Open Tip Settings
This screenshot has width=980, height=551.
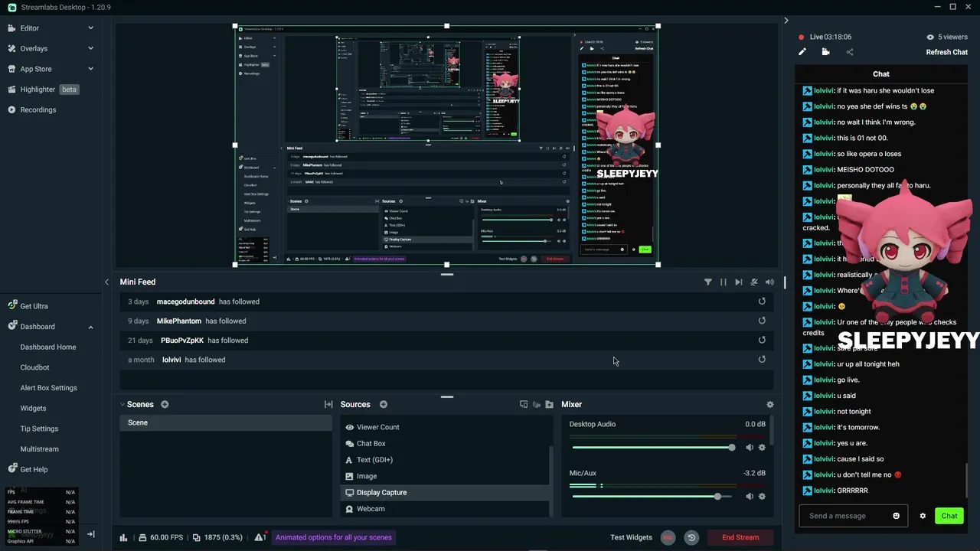[x=39, y=429]
